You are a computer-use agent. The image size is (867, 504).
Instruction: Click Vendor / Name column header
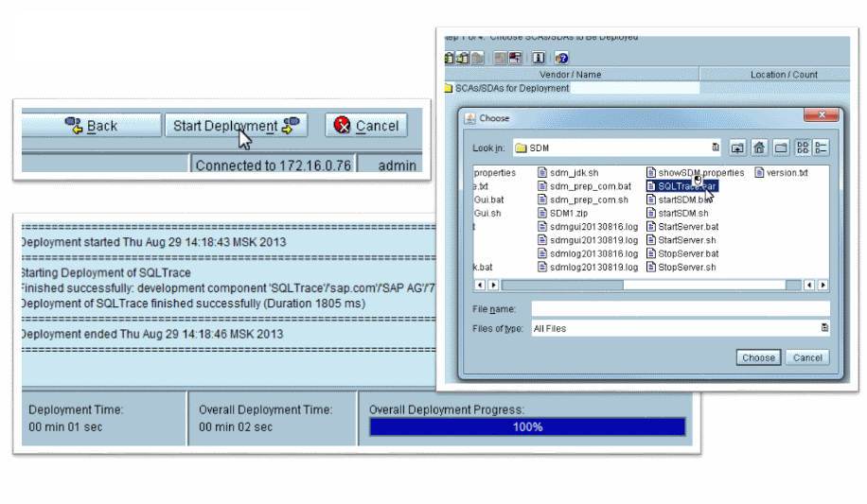tap(570, 74)
